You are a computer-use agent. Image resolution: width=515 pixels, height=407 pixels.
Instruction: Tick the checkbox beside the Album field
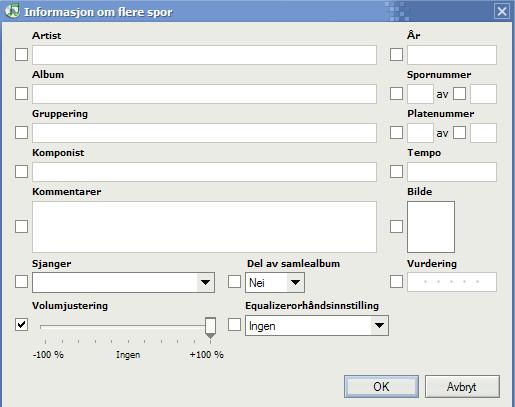[x=21, y=93]
